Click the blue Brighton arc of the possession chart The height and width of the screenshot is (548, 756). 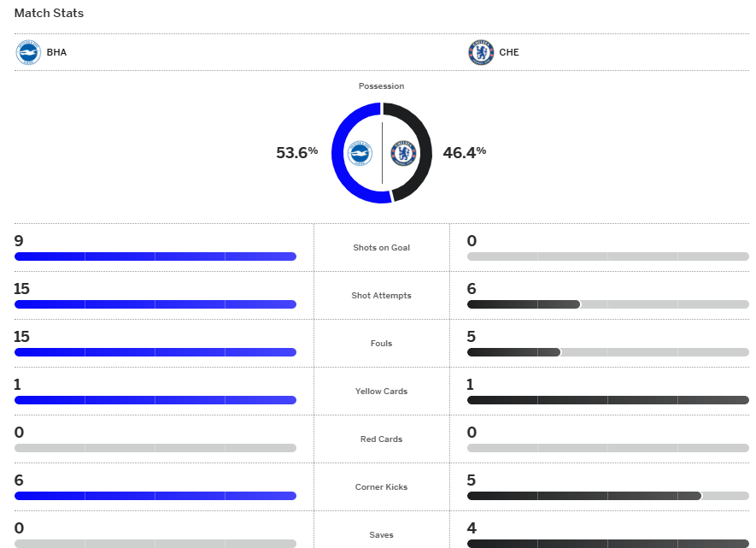(x=338, y=153)
